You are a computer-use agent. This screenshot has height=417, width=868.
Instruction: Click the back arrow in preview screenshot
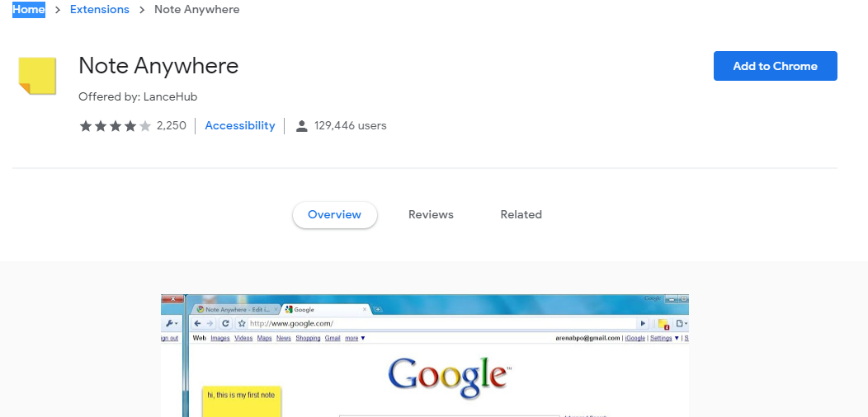pos(198,324)
